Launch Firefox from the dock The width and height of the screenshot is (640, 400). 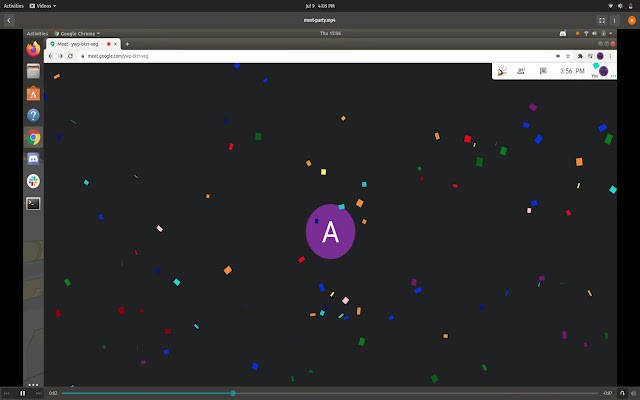click(x=33, y=48)
